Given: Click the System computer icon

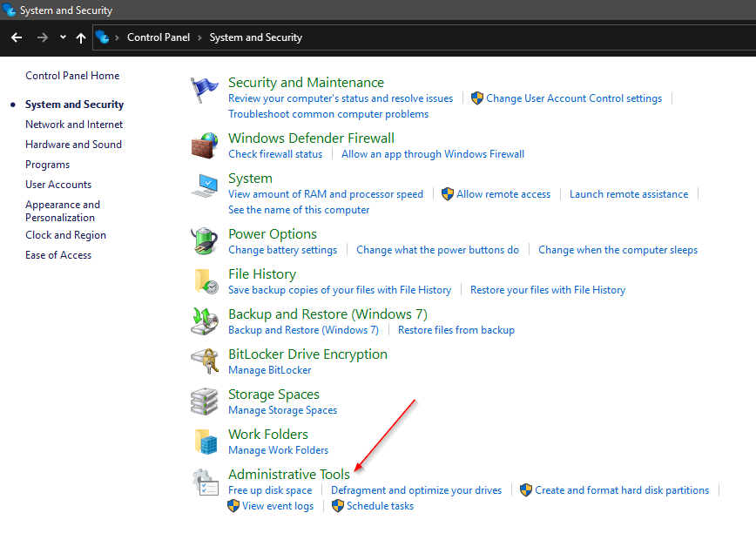Looking at the screenshot, I should (x=205, y=186).
